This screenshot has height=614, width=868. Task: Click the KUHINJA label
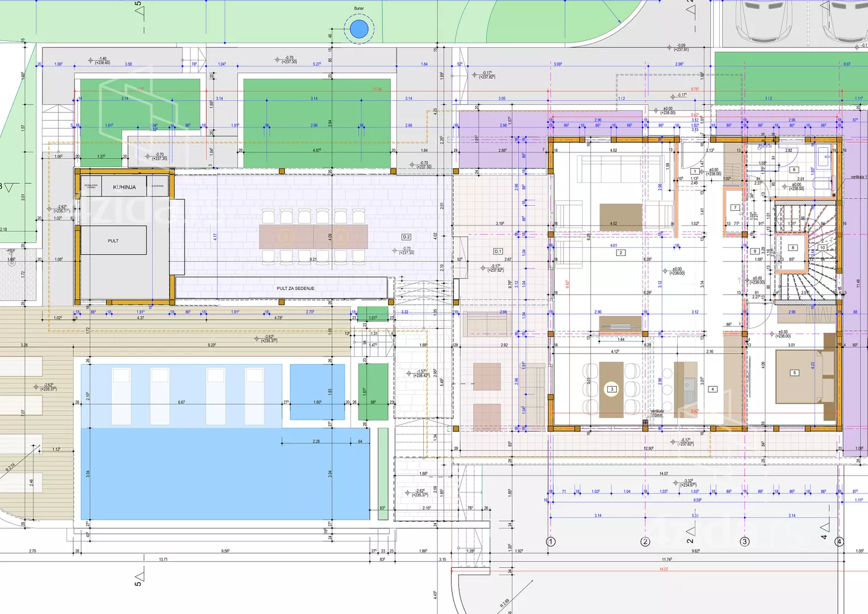[124, 187]
